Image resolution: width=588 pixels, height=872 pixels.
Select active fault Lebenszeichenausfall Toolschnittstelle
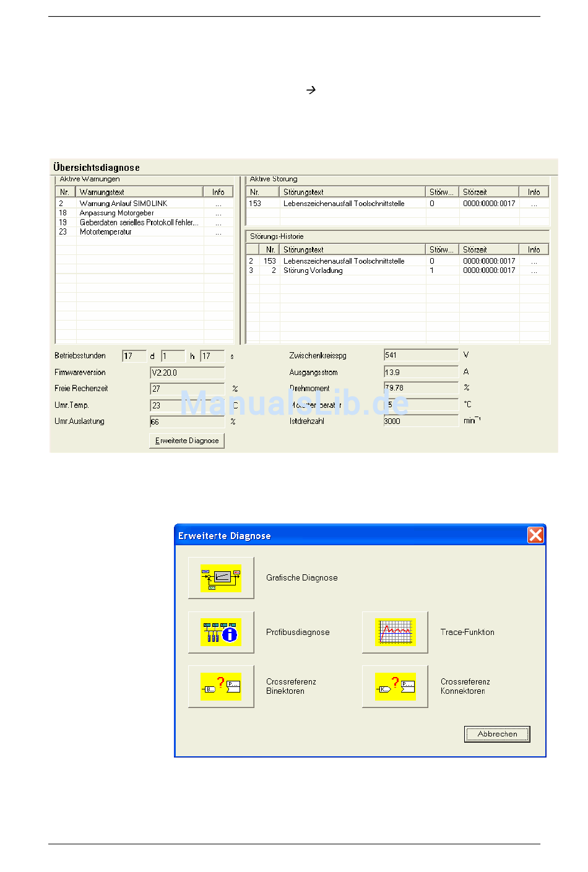pos(344,204)
